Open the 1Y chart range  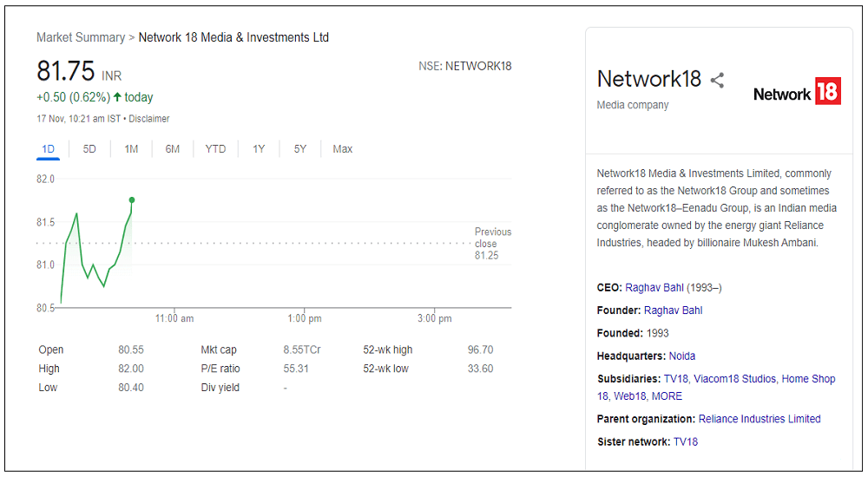point(259,149)
